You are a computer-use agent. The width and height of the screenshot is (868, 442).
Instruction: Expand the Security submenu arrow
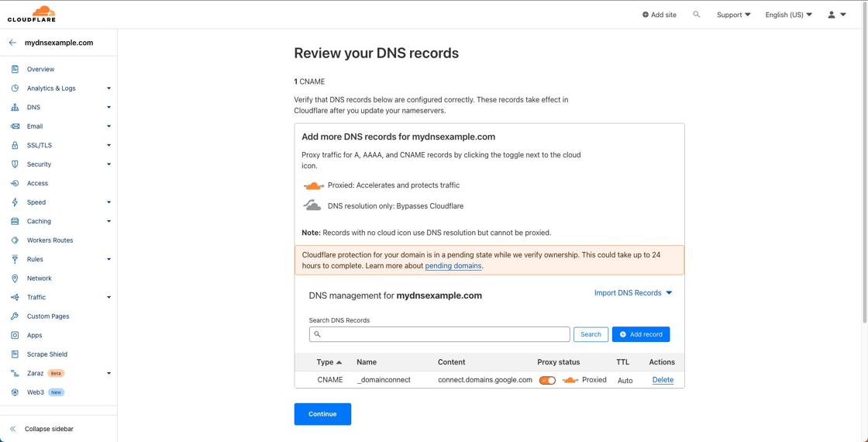pyautogui.click(x=109, y=164)
